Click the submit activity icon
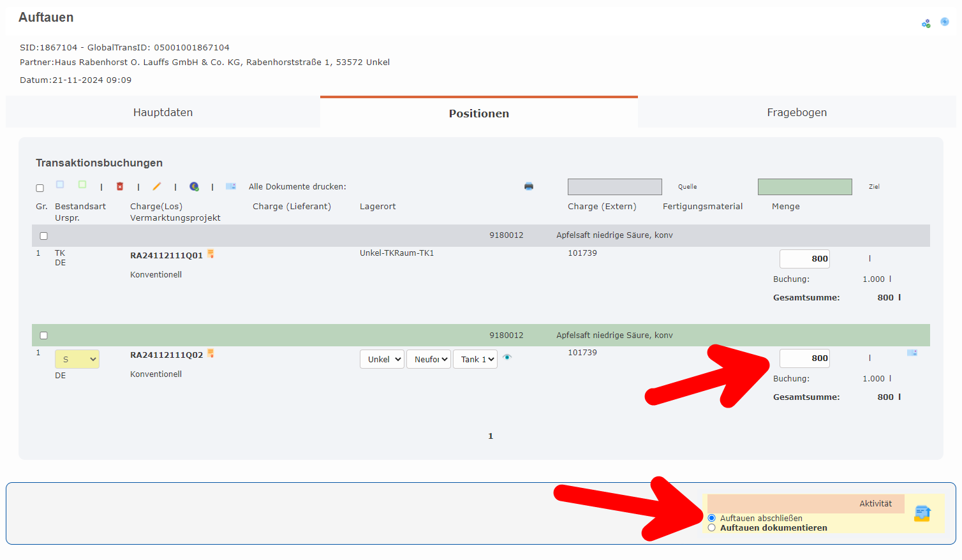The height and width of the screenshot is (560, 962). [922, 513]
